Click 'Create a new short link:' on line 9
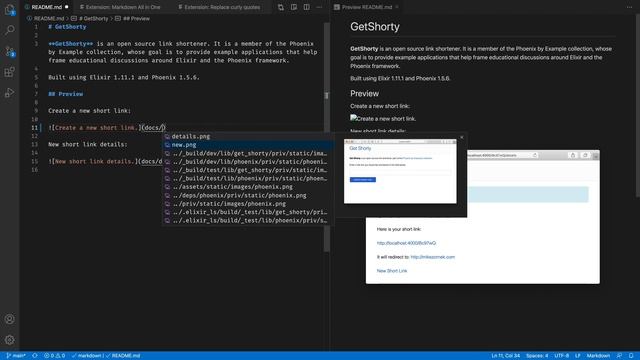The image size is (640, 360). coord(89,111)
